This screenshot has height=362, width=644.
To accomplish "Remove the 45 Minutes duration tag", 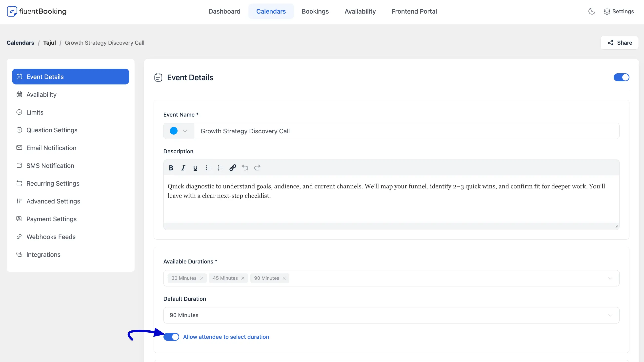I will point(243,278).
